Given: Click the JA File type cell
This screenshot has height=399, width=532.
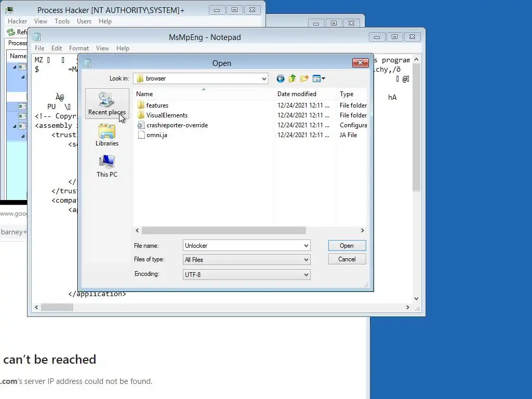Looking at the screenshot, I should (348, 135).
